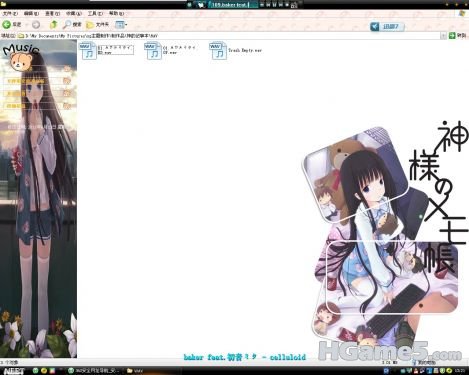Click the bear icon under Music heading

(x=21, y=63)
